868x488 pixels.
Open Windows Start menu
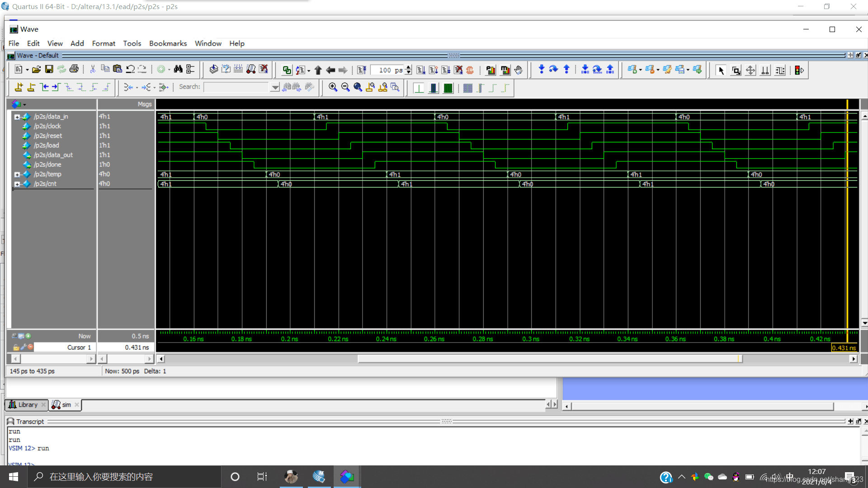click(14, 477)
